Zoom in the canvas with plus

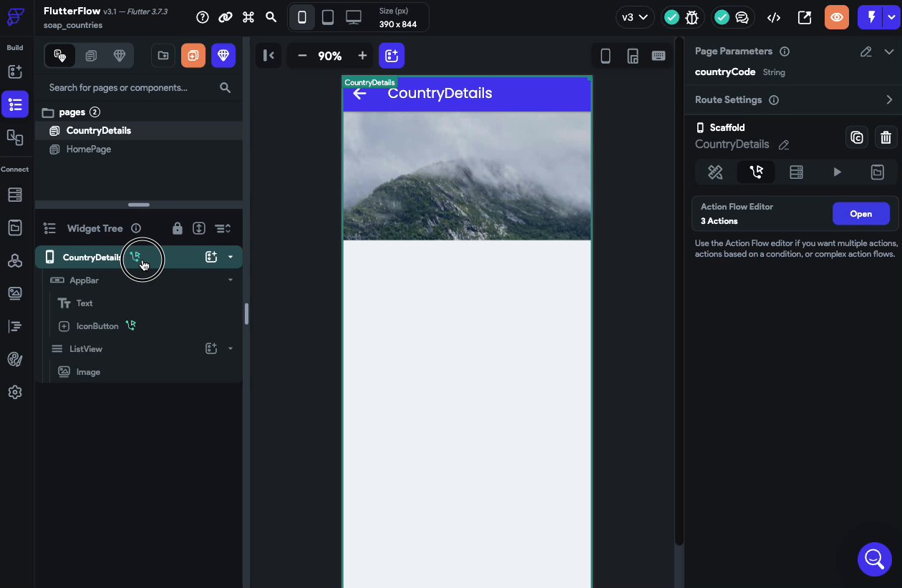pos(362,56)
